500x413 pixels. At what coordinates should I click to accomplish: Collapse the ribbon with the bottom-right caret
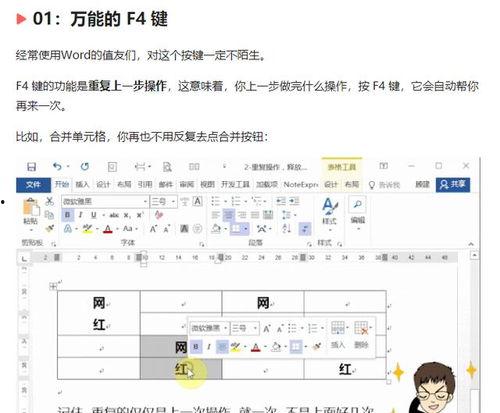point(471,244)
